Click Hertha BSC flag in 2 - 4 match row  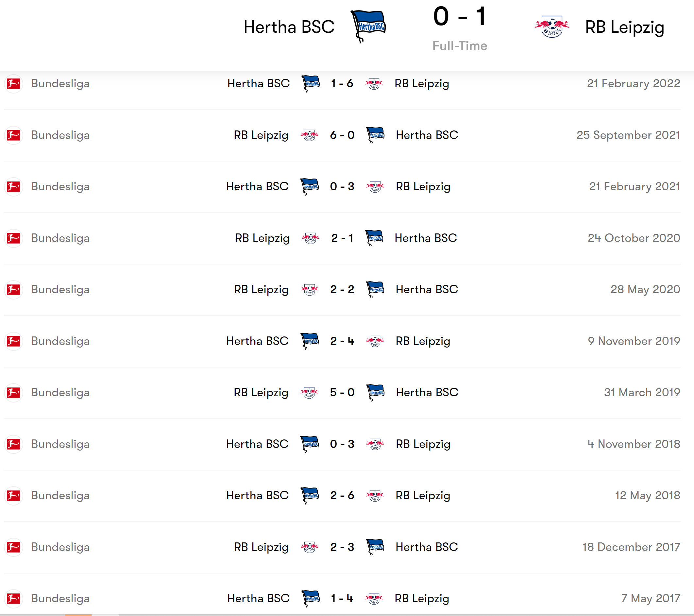click(310, 341)
